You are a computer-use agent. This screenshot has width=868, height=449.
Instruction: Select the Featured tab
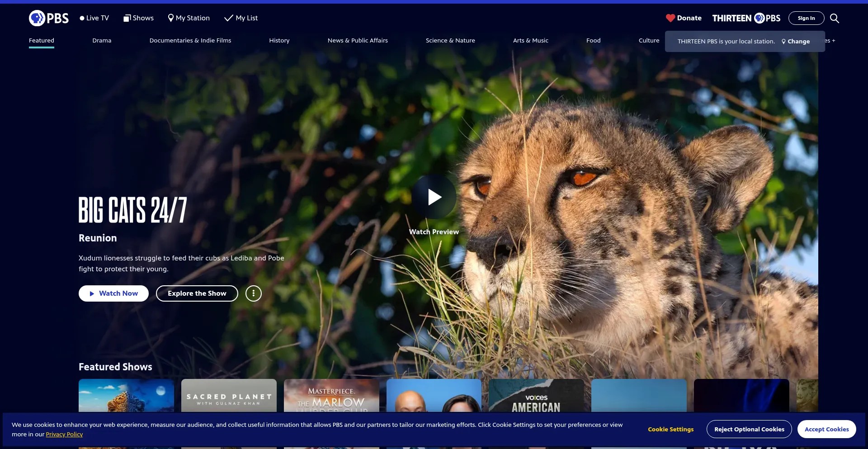[x=42, y=41]
